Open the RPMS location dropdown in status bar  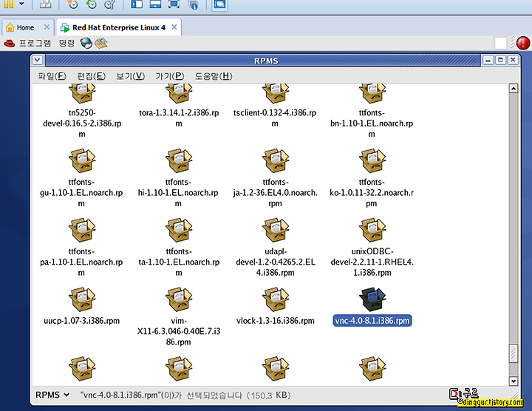click(x=52, y=395)
